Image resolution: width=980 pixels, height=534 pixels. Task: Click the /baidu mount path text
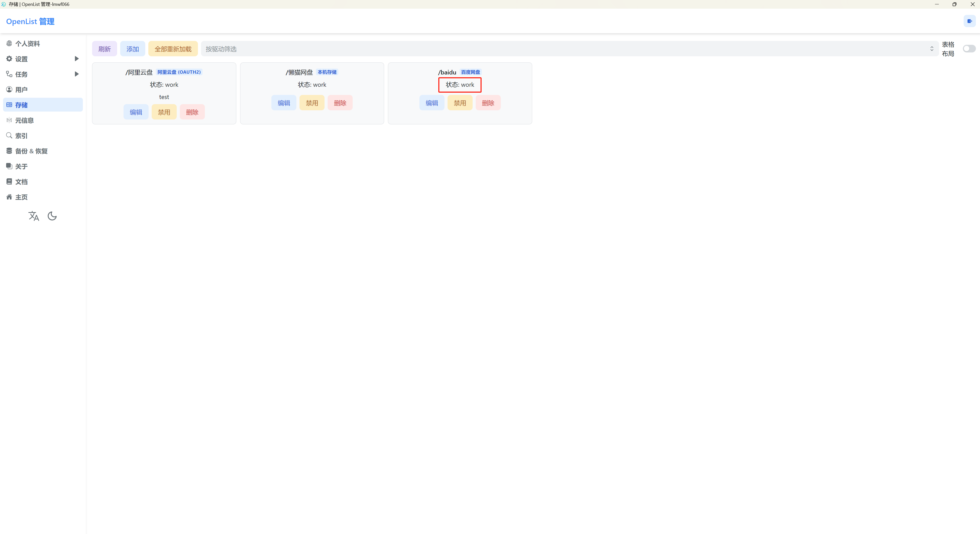(447, 72)
